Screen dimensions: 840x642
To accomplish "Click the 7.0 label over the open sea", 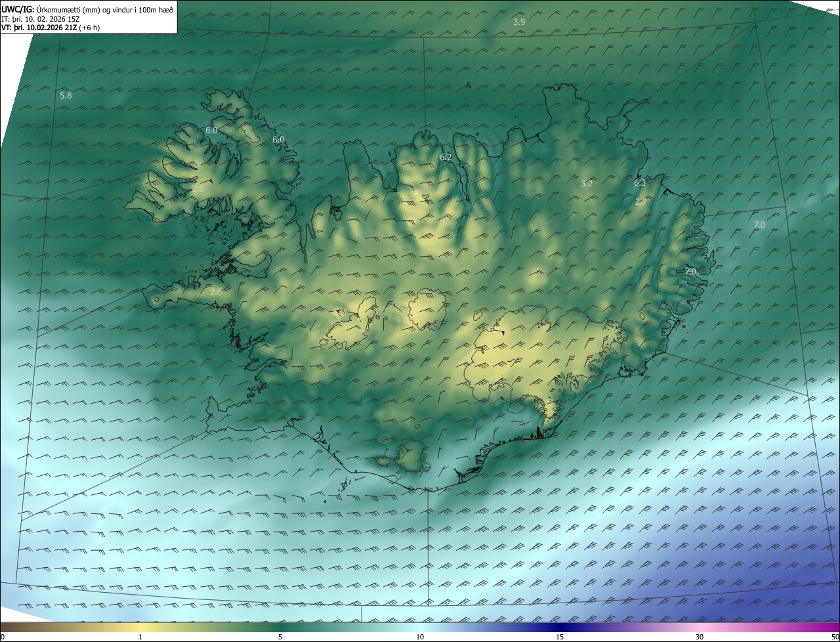I will pyautogui.click(x=759, y=225).
